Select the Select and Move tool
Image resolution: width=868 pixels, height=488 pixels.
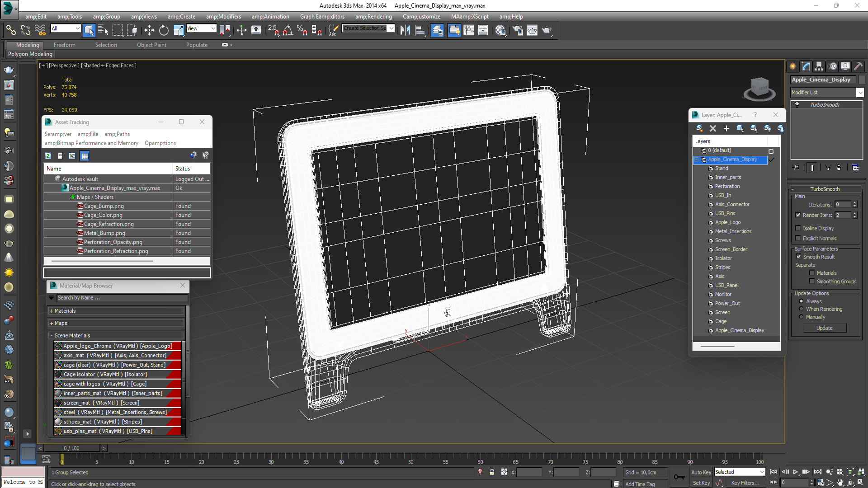(x=149, y=30)
